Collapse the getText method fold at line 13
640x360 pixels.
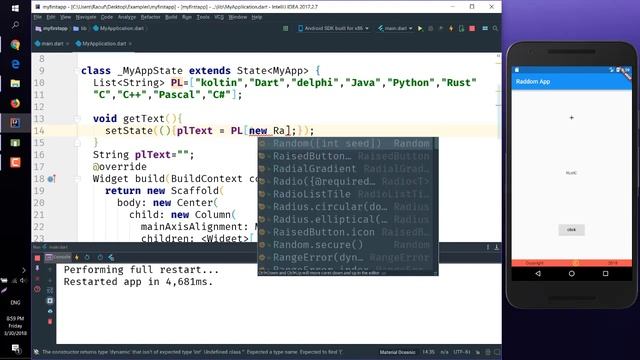[x=77, y=119]
